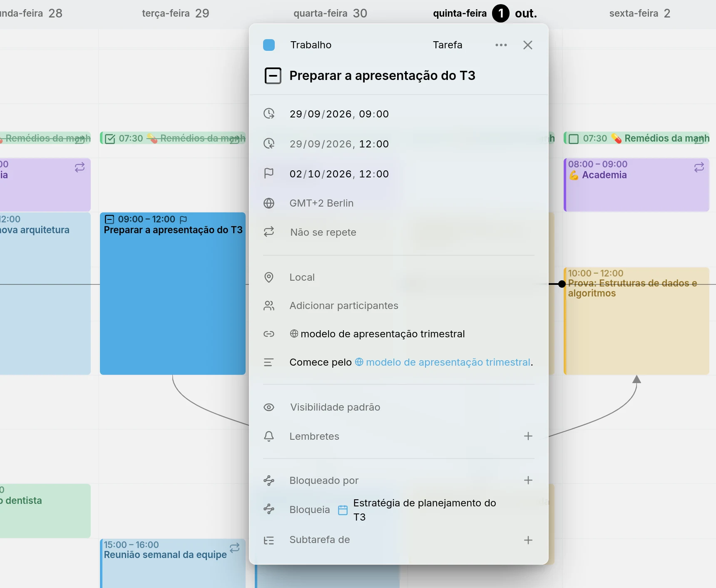This screenshot has height=588, width=716.
Task: Open the Não se repete recurrence dropdown
Action: (x=323, y=232)
